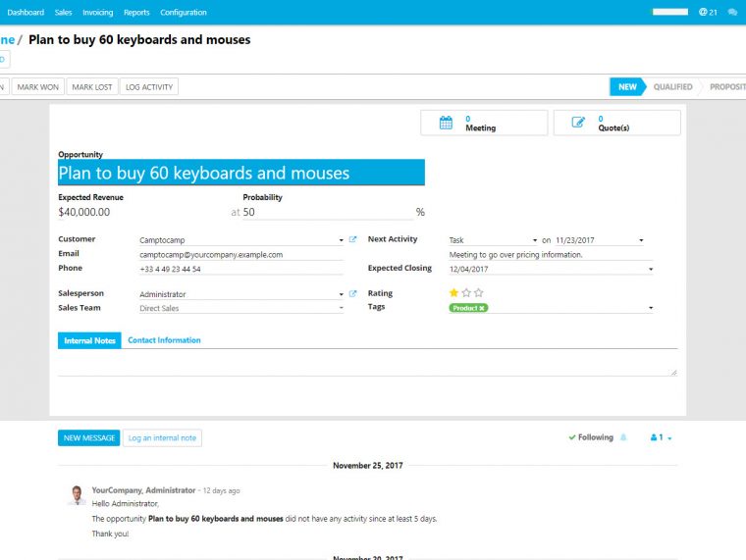The width and height of the screenshot is (746, 560).
Task: Open the Invoicing menu
Action: click(x=98, y=13)
